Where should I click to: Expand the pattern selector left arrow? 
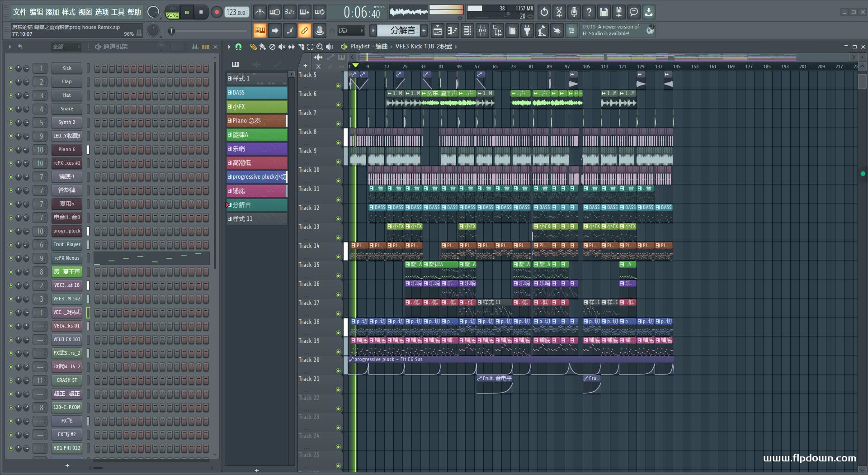[373, 31]
